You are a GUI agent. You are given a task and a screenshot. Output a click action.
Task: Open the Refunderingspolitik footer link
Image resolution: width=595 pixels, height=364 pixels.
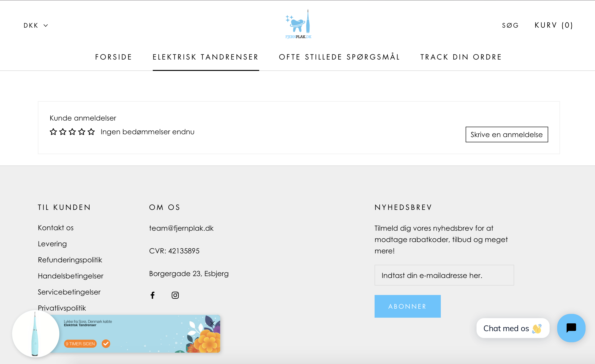click(70, 260)
